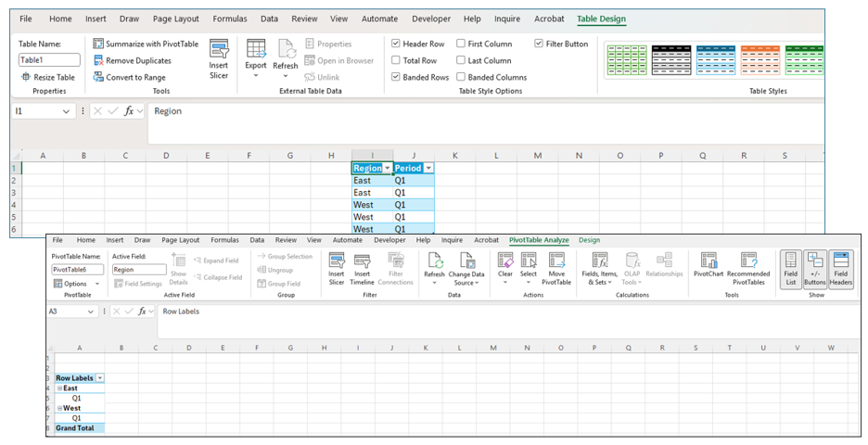Click Resize Table
Image resolution: width=868 pixels, height=445 pixels.
(x=48, y=78)
